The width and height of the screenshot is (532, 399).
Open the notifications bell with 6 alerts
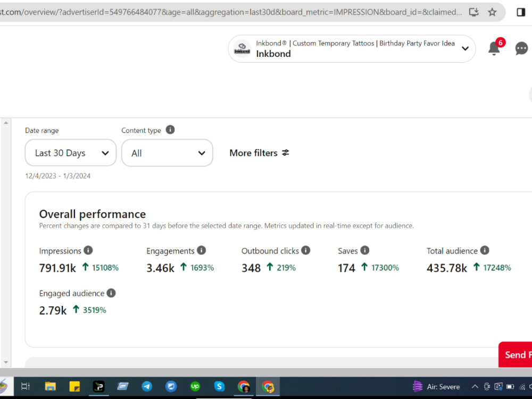494,48
